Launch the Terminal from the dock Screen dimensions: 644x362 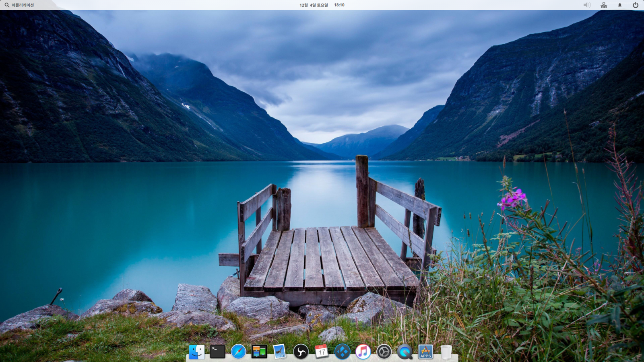coord(218,352)
